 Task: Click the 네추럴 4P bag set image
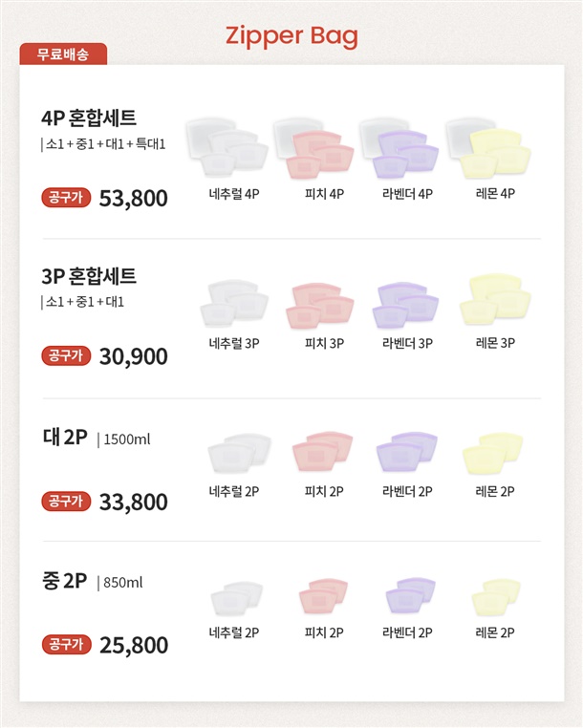(227, 149)
